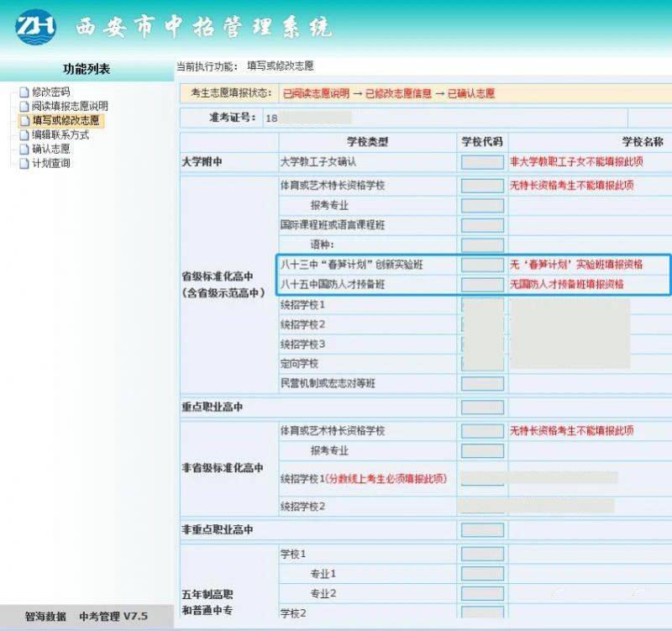672x631 pixels.
Task: Click the 民营机制或宏志对等班 code field
Action: point(482,384)
